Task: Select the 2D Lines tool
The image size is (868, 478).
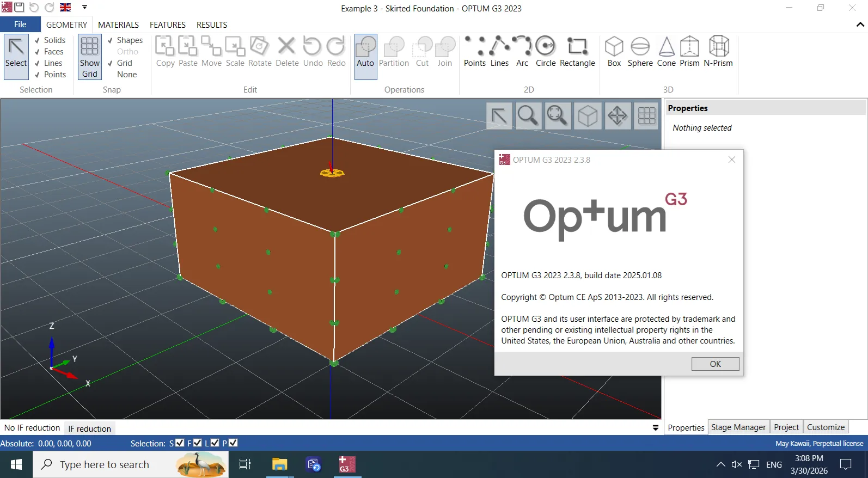Action: [x=499, y=52]
